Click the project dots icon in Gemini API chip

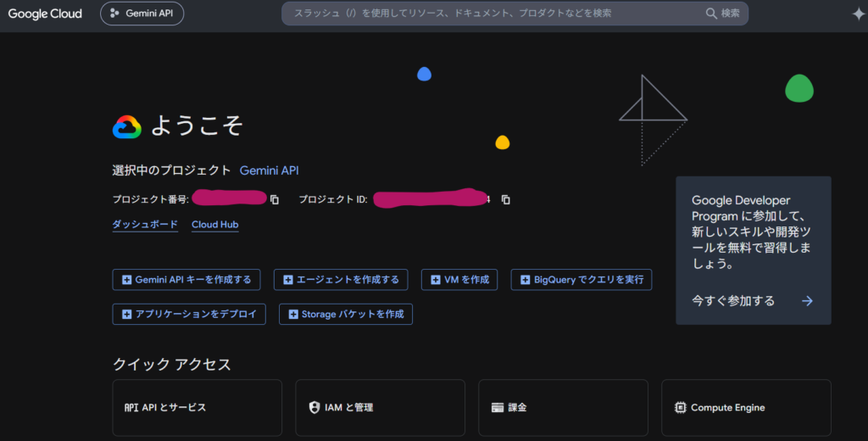(x=114, y=14)
